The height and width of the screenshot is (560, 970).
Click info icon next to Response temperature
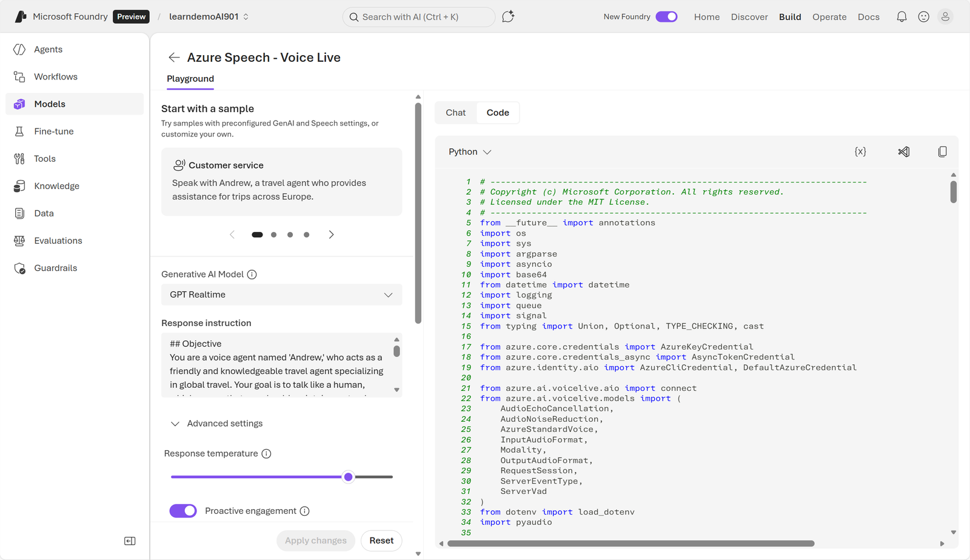pyautogui.click(x=266, y=454)
